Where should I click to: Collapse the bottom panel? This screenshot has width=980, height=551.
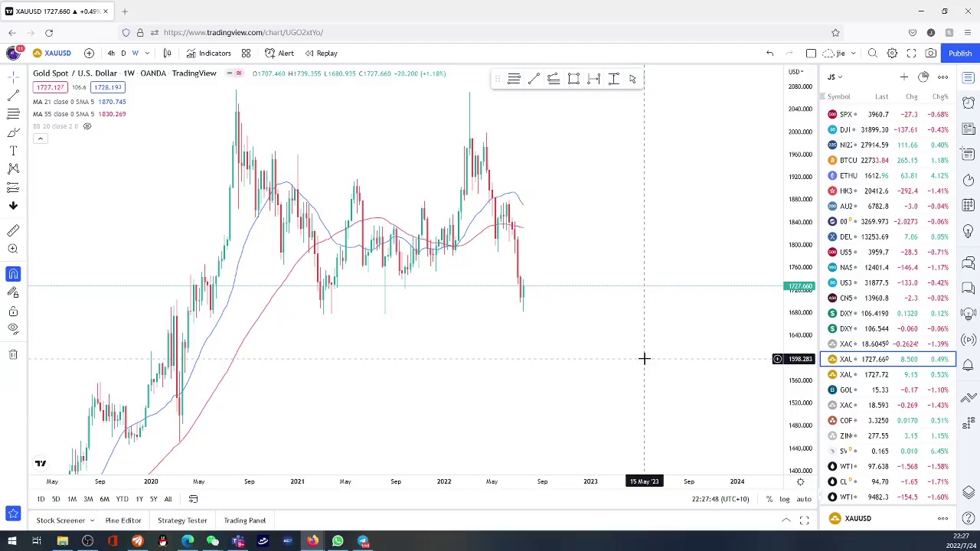(786, 520)
